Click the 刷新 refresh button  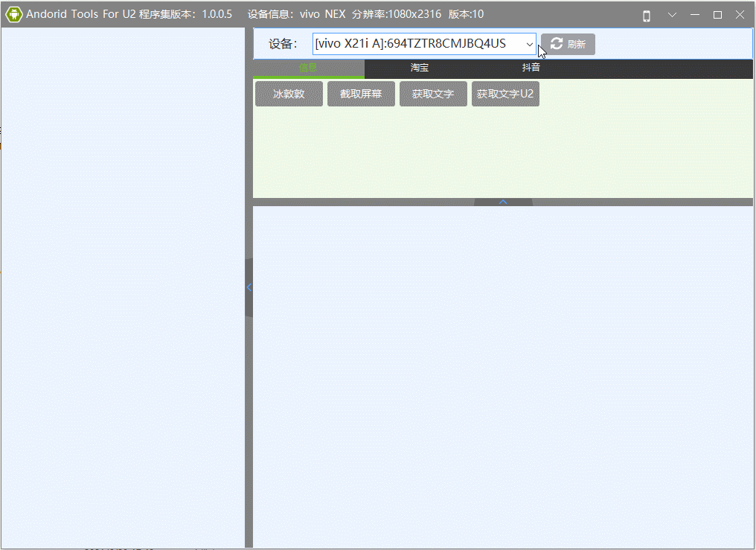coord(568,44)
